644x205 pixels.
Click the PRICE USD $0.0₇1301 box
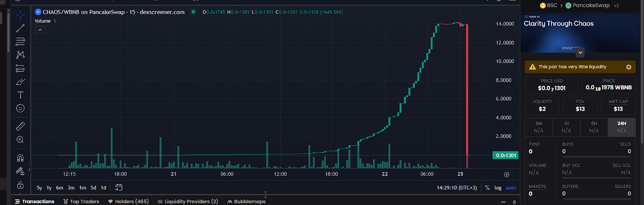pyautogui.click(x=552, y=85)
